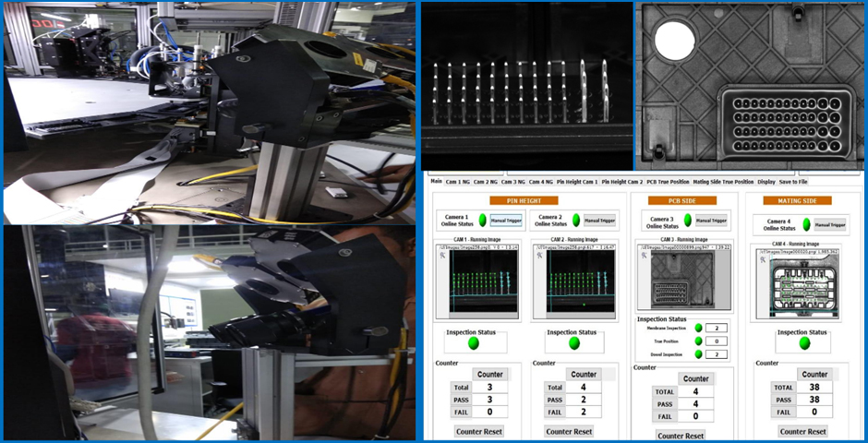Click the zoom tool icon in CAM 4 image

pyautogui.click(x=762, y=258)
